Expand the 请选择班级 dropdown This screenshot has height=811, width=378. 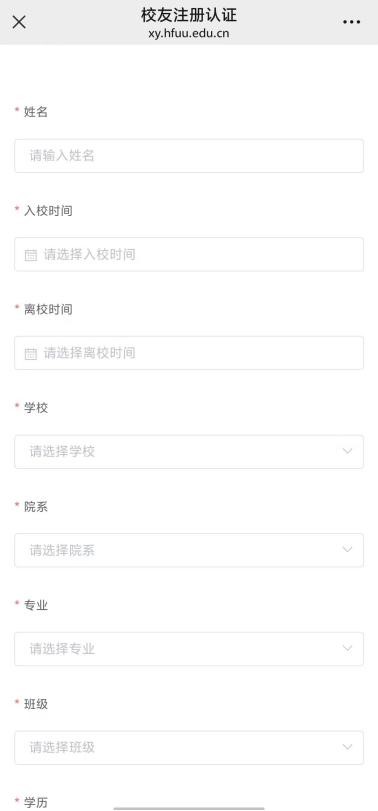(189, 747)
